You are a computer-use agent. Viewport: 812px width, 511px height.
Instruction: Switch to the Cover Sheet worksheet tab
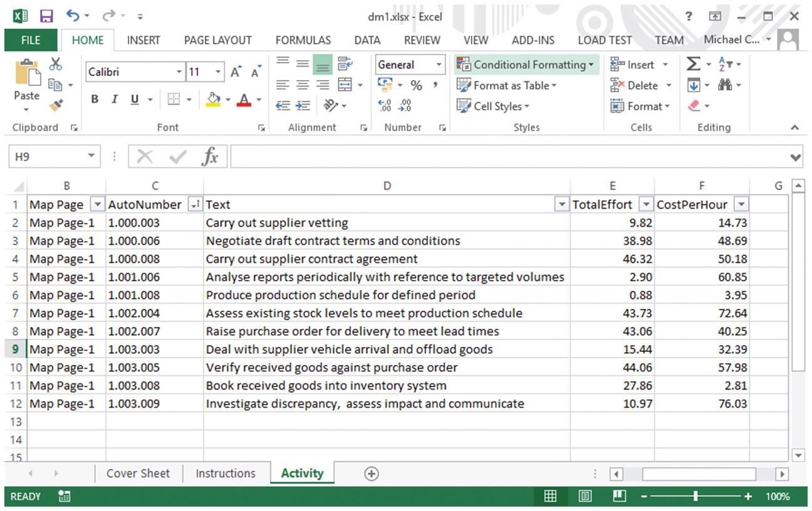tap(138, 473)
